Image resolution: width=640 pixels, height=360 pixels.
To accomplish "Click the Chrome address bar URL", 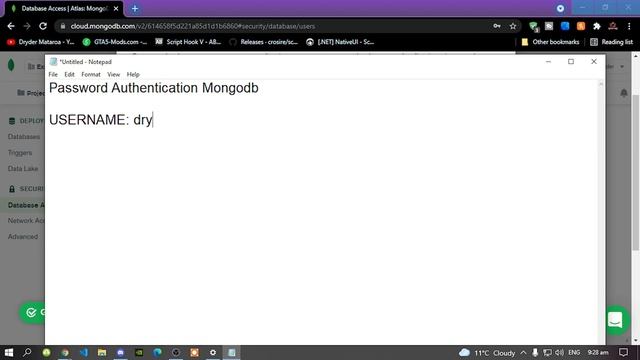I will [193, 26].
